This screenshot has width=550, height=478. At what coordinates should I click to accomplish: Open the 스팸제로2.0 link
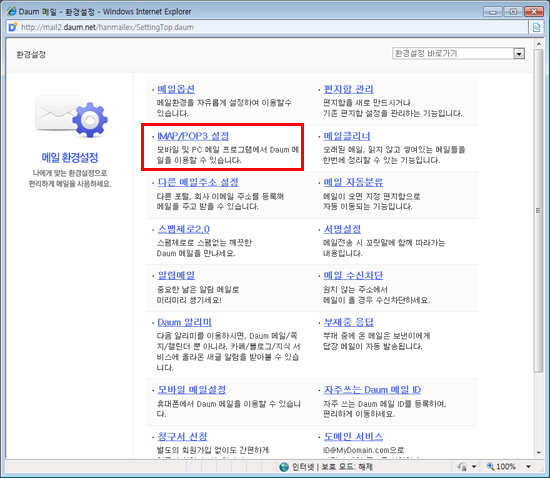[x=183, y=229]
